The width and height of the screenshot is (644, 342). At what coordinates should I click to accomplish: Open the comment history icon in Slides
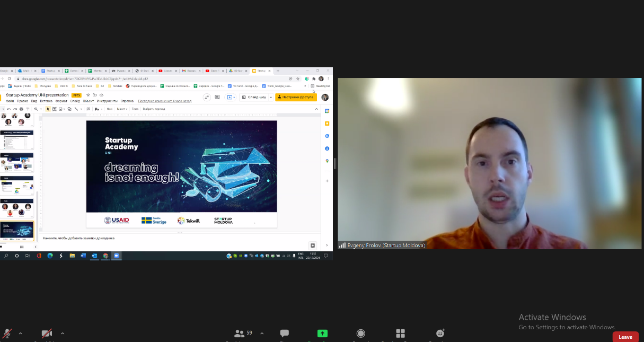click(217, 97)
